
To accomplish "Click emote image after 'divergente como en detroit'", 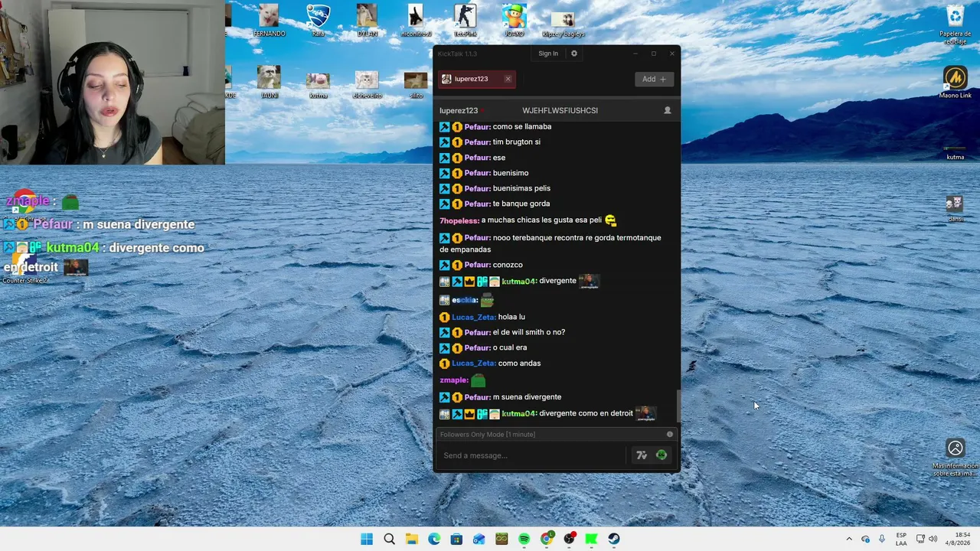I will point(645,413).
